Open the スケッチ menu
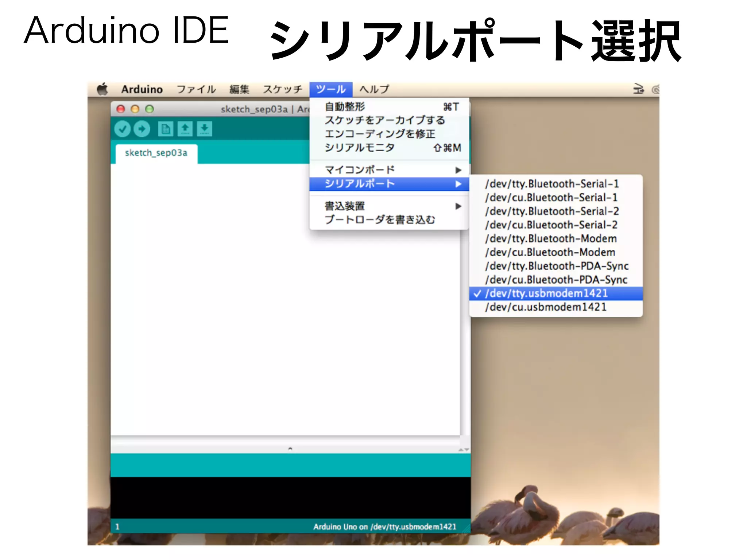Image resolution: width=747 pixels, height=560 pixels. pos(283,89)
